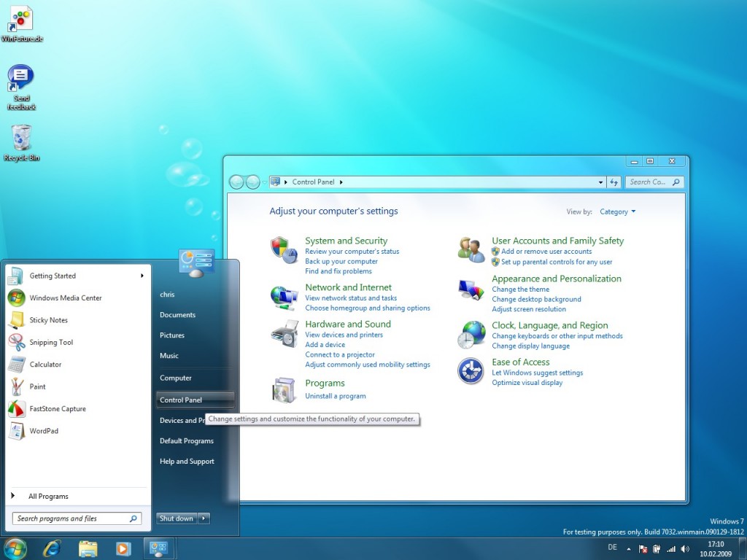Open View network status and tasks link
The height and width of the screenshot is (560, 747).
pos(351,298)
